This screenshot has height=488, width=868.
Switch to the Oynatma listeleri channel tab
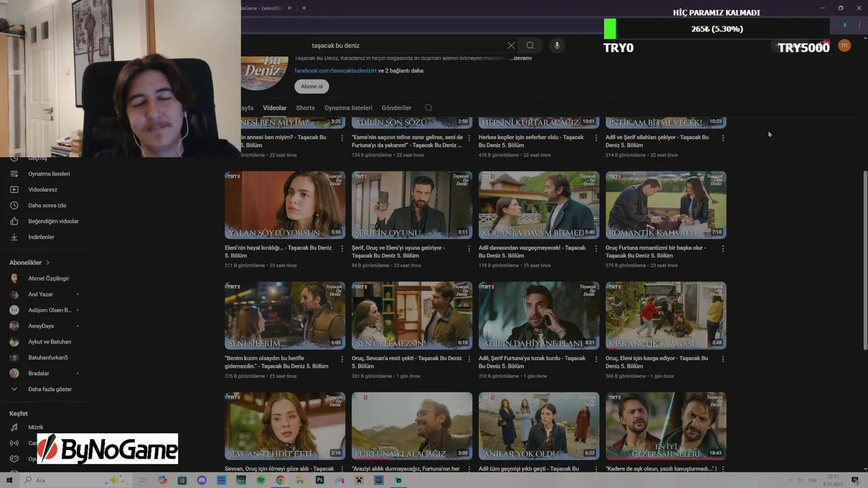click(x=348, y=108)
